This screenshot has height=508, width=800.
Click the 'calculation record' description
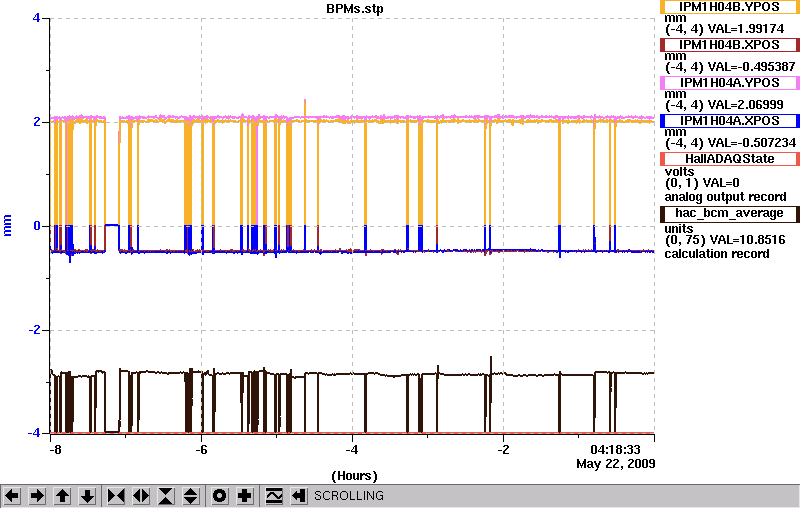[717, 253]
